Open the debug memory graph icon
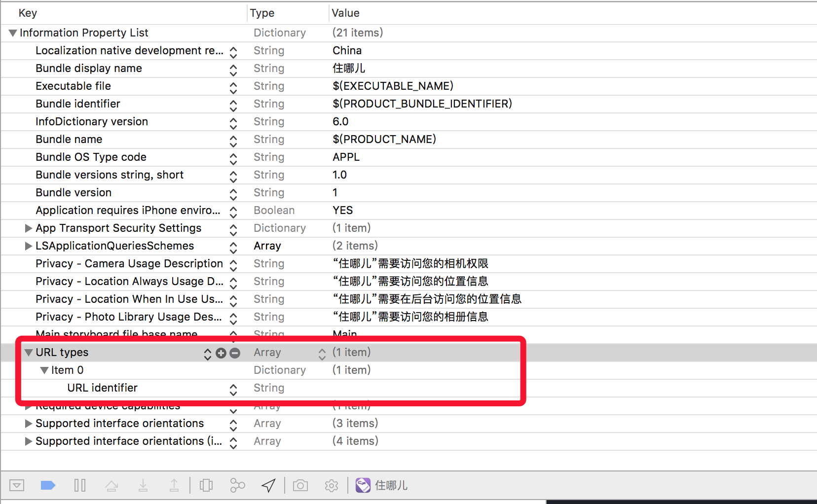 click(237, 486)
